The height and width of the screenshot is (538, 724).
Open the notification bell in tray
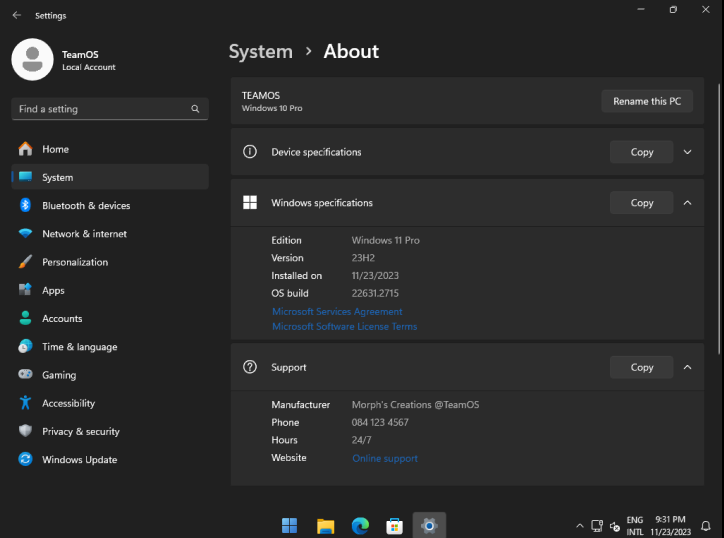[706, 526]
